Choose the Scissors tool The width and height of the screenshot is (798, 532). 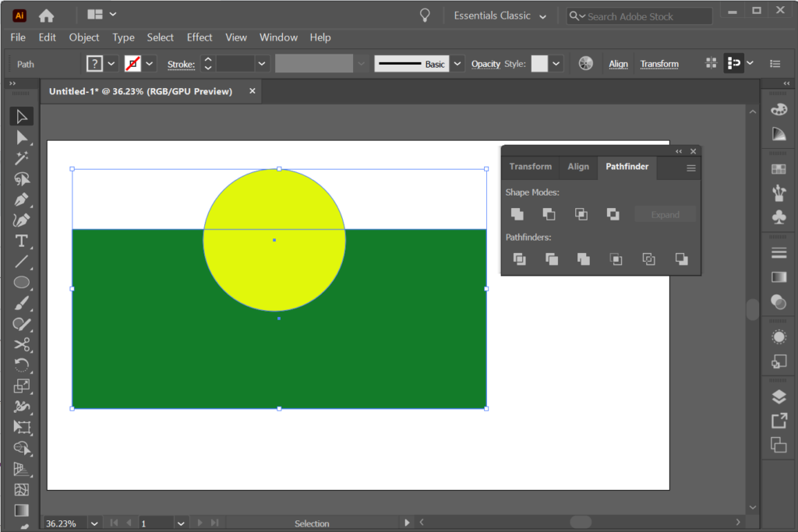21,345
